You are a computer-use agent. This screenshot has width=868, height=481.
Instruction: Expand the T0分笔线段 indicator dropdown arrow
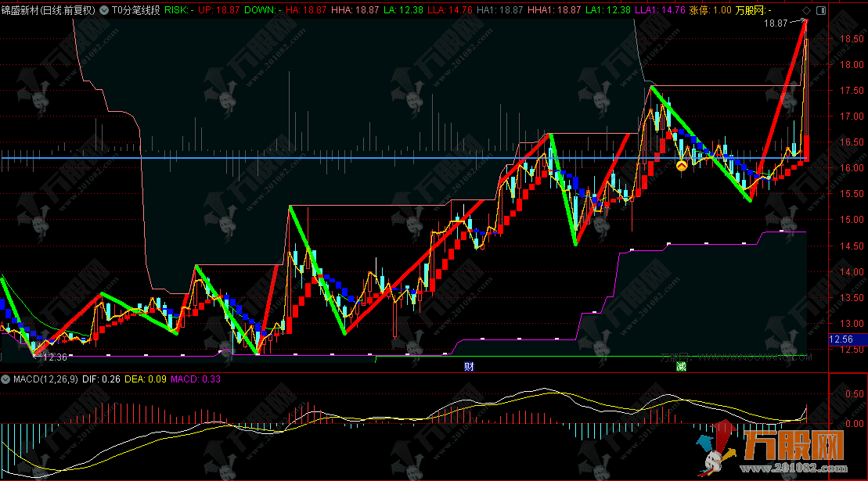point(106,11)
